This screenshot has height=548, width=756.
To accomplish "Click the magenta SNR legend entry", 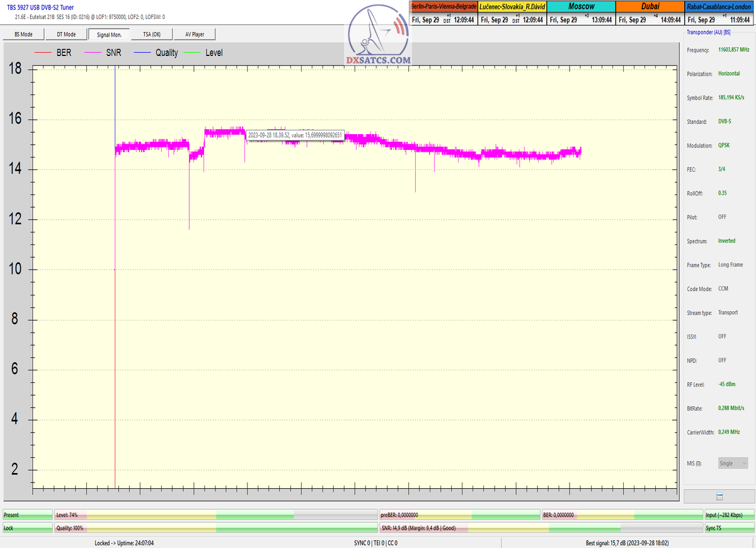I will click(104, 53).
